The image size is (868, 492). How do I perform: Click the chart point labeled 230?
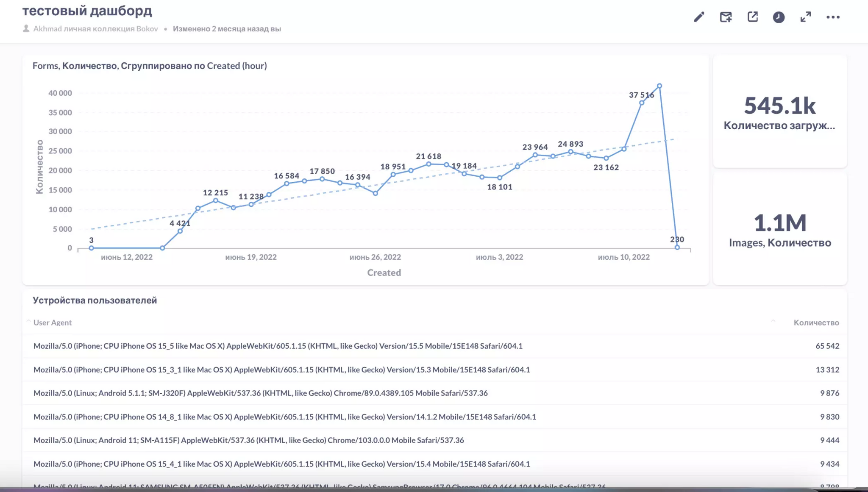tap(677, 247)
